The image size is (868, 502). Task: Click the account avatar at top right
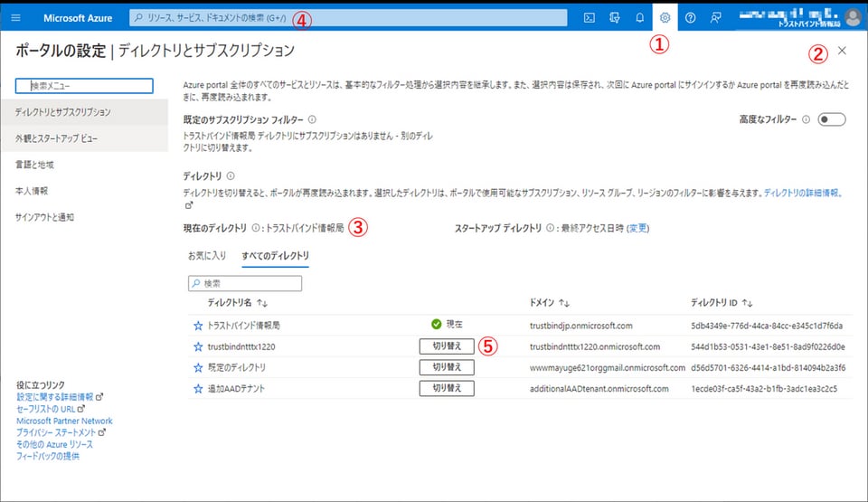coord(853,18)
